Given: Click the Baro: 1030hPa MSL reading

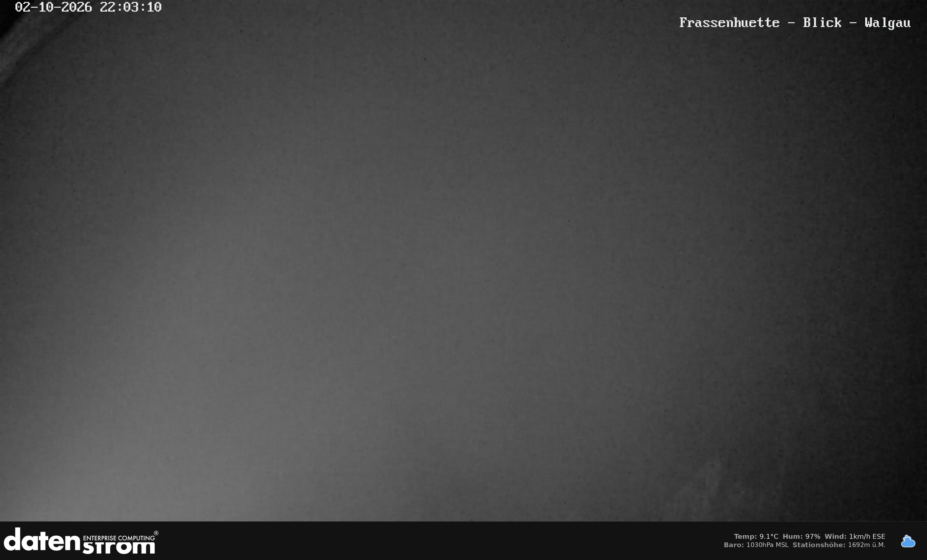Looking at the screenshot, I should click(x=756, y=545).
